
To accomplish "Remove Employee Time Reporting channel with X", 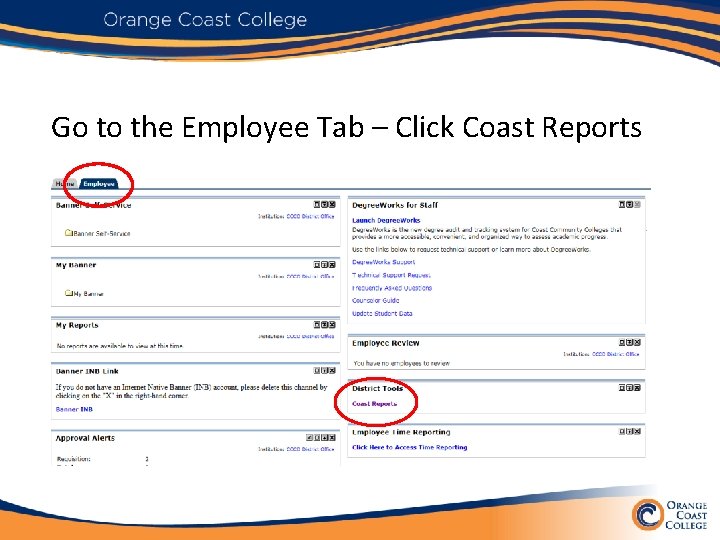I will [637, 432].
